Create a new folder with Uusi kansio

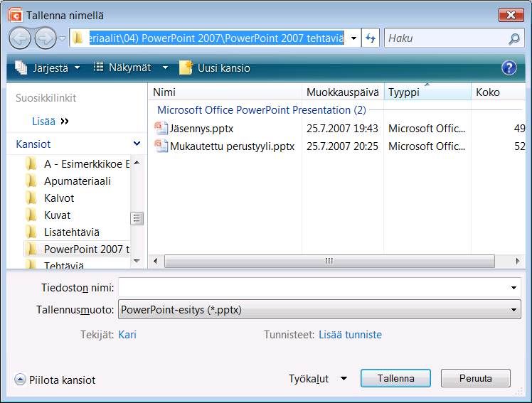215,68
